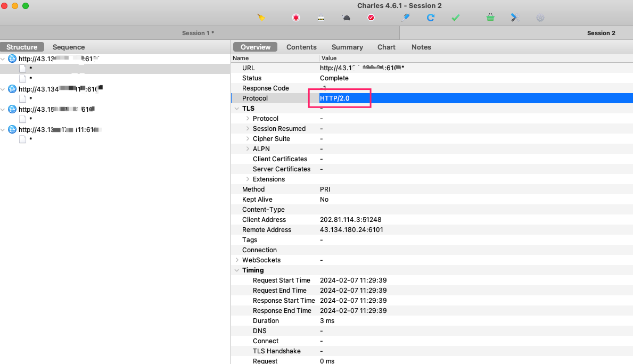Switch to the Sequence view
Viewport: 633px width, 364px height.
click(x=68, y=47)
